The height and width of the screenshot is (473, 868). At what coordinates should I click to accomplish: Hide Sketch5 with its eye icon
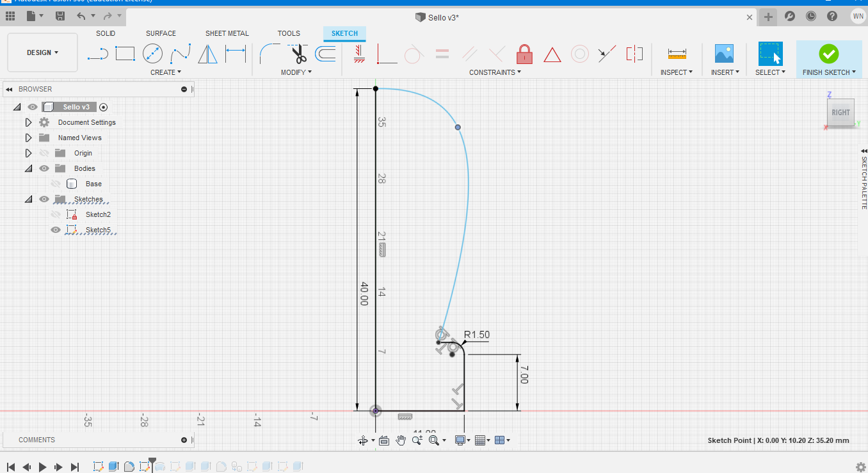coord(56,230)
